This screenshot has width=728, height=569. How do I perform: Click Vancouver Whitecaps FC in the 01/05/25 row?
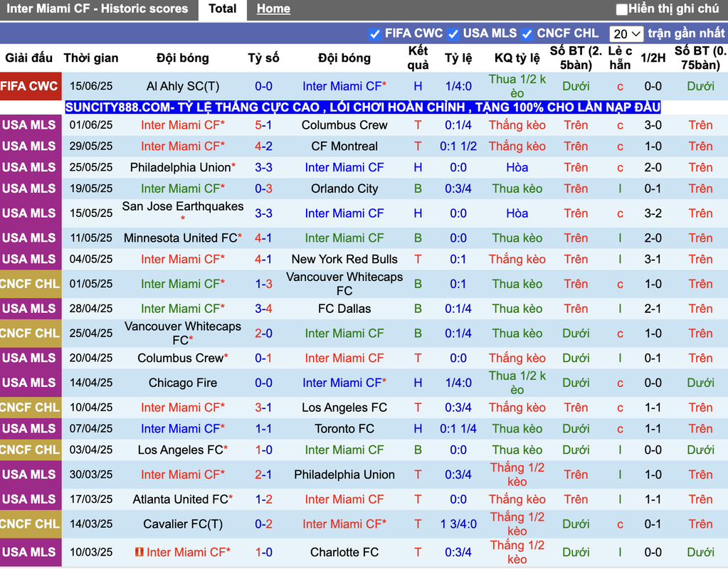click(344, 284)
